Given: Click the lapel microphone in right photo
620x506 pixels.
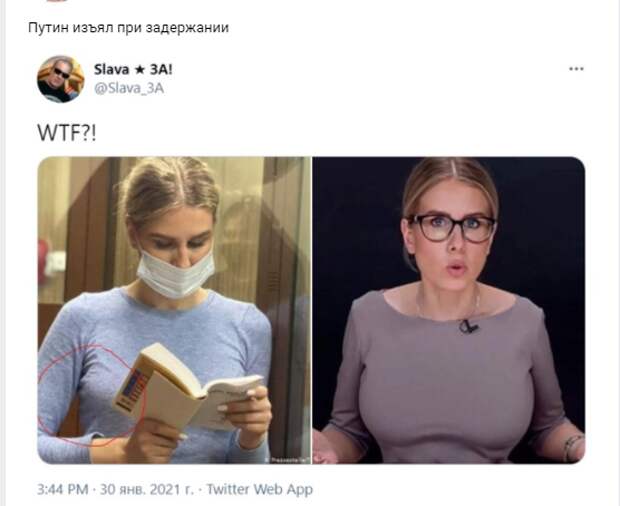Looking at the screenshot, I should coord(469,327).
